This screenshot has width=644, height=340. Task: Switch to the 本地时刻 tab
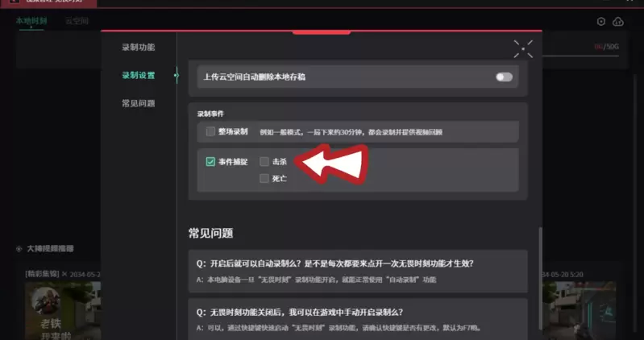(x=31, y=21)
